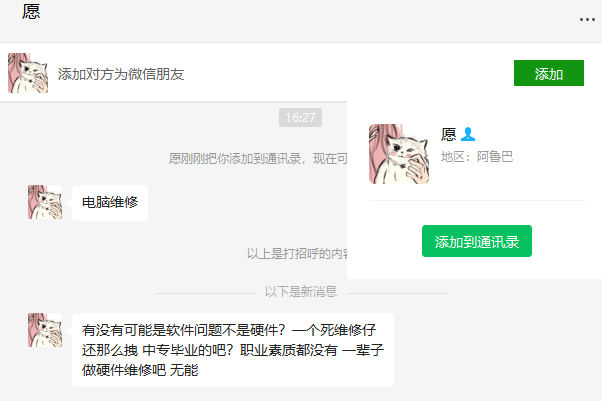This screenshot has width=602, height=401.
Task: Select the message bubble starting 有没有可能
Action: click(x=233, y=350)
